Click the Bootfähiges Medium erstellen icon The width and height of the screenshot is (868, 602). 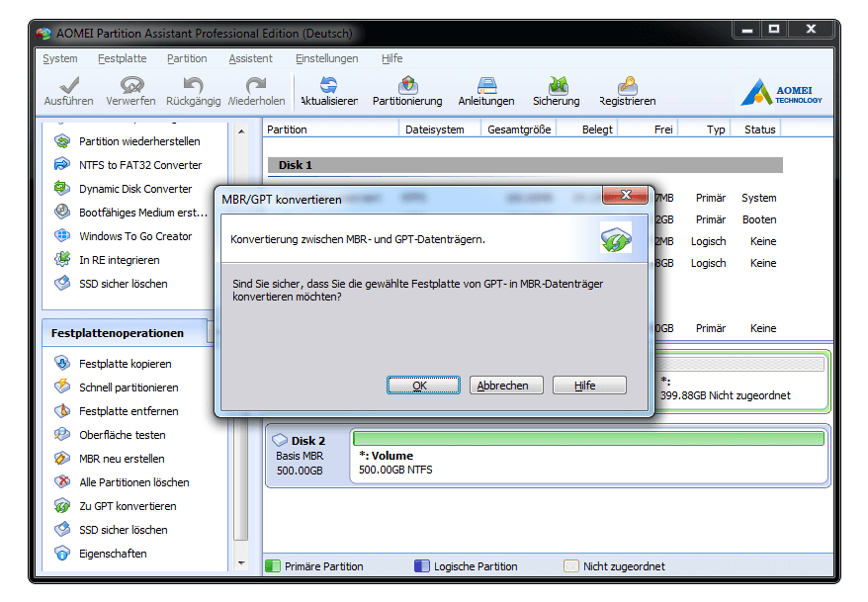[62, 212]
